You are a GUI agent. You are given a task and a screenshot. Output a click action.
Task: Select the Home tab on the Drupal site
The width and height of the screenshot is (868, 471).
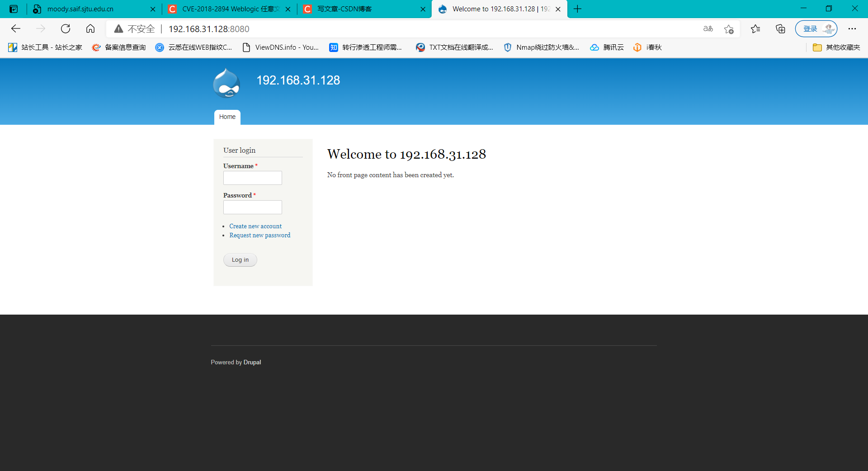[x=227, y=117]
